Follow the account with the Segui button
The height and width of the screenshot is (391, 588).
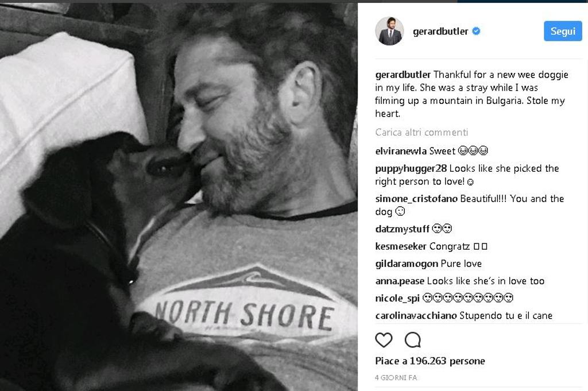[x=563, y=31]
